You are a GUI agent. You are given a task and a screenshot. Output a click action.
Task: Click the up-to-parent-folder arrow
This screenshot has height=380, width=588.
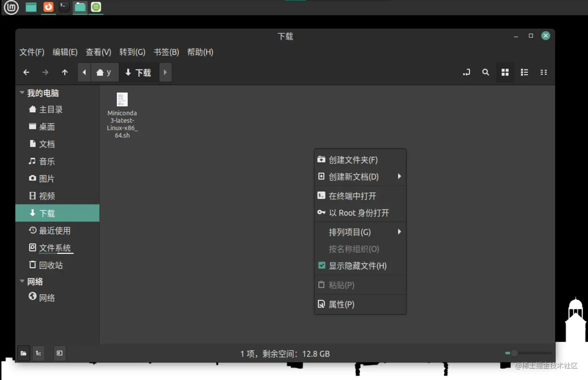[x=65, y=72]
